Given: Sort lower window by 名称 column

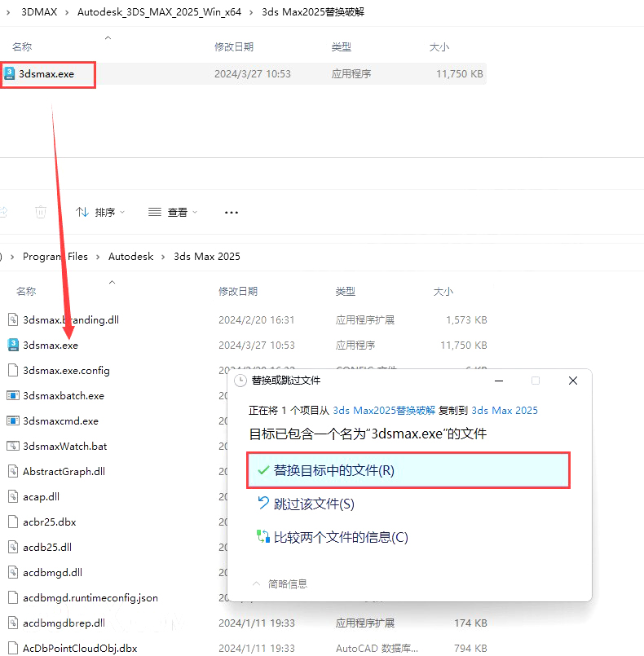Looking at the screenshot, I should [x=26, y=291].
